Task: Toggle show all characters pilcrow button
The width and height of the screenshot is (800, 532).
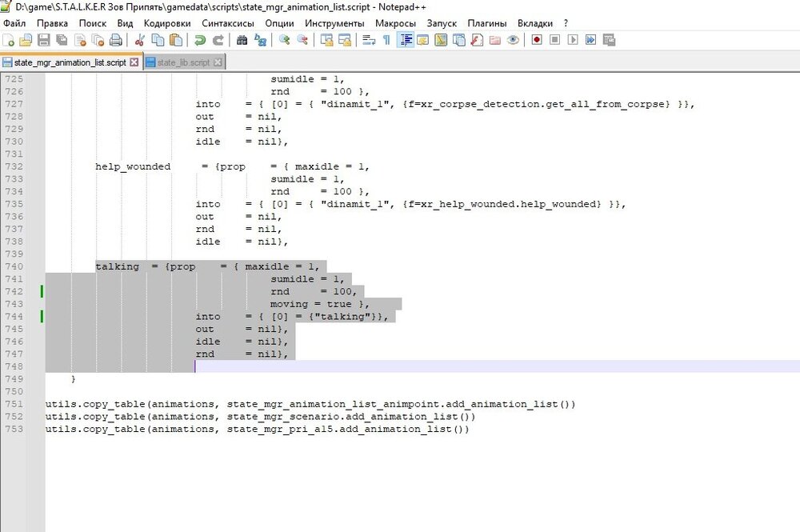Action: (386, 40)
